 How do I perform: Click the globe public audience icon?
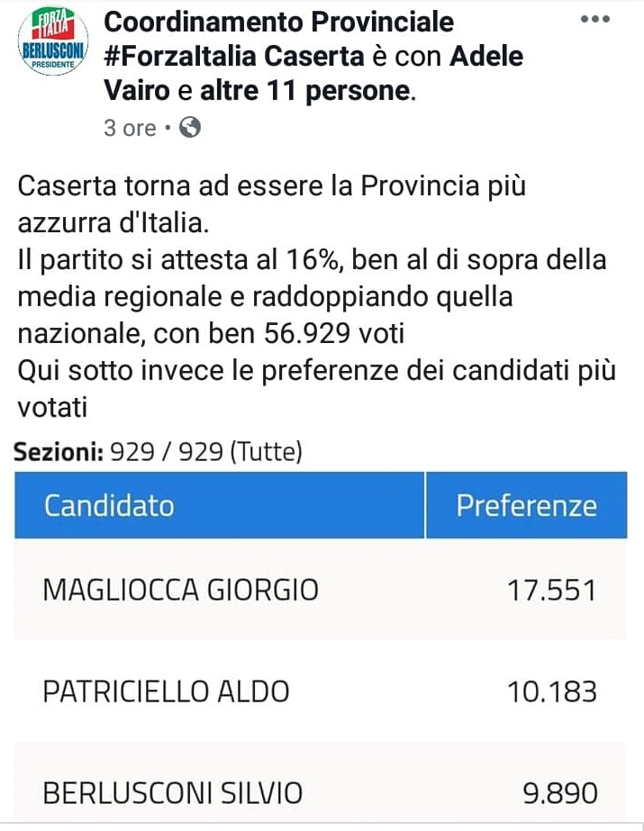(190, 128)
